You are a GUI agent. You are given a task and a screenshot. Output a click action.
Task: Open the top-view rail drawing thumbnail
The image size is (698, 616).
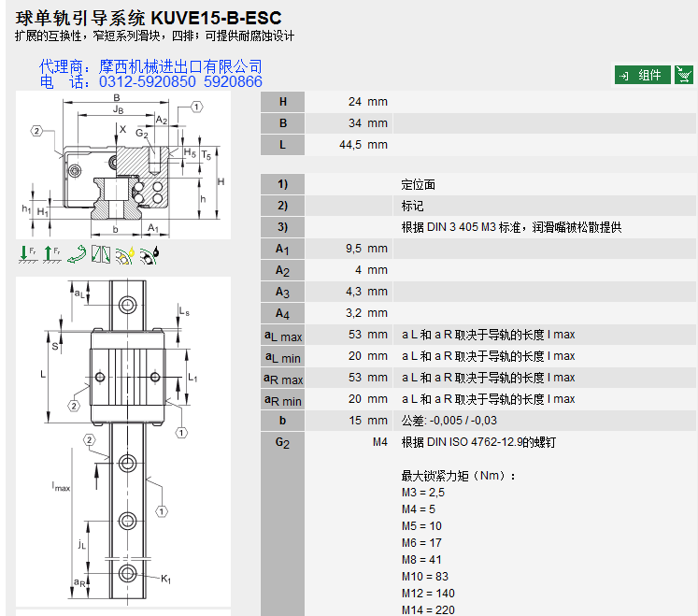123,441
